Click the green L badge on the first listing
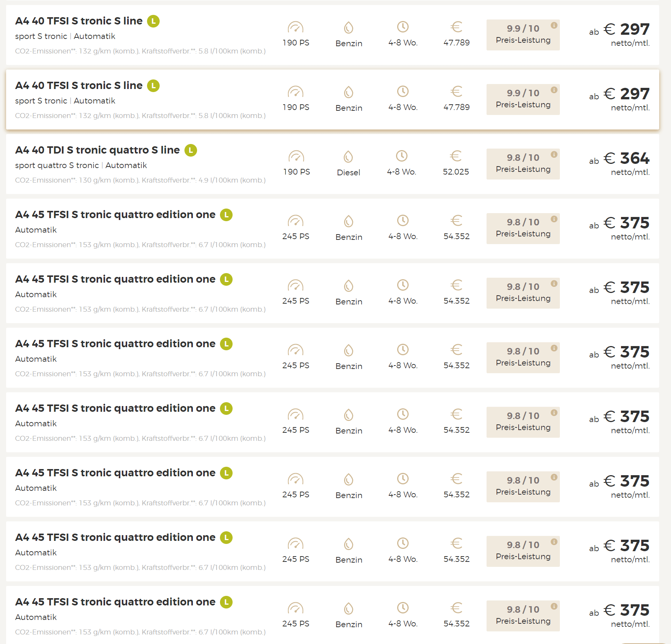Screen dimensions: 671x644 [x=154, y=21]
